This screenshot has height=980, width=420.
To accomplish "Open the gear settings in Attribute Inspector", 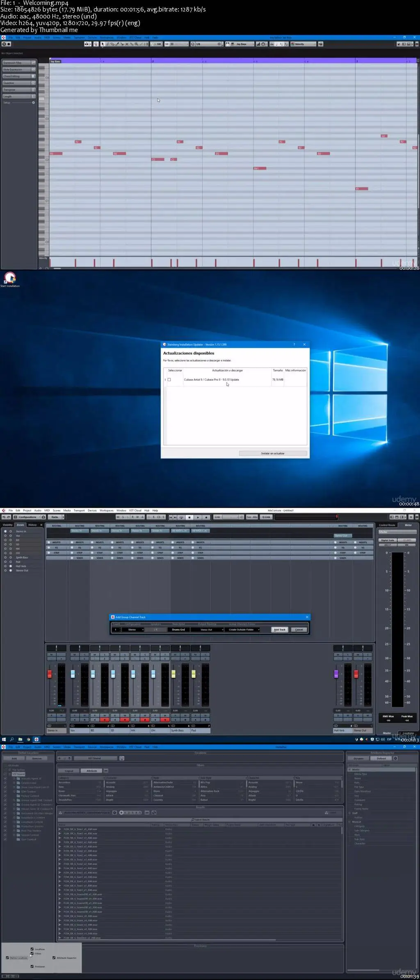I will (396, 758).
